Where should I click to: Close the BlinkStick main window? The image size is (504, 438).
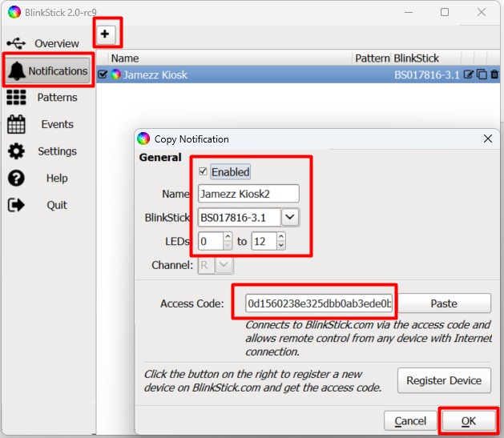tap(482, 12)
